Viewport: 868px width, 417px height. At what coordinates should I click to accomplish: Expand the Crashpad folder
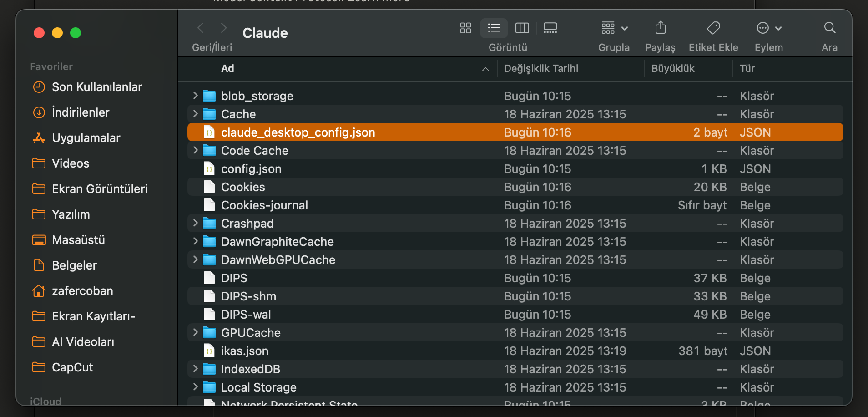pyautogui.click(x=195, y=223)
